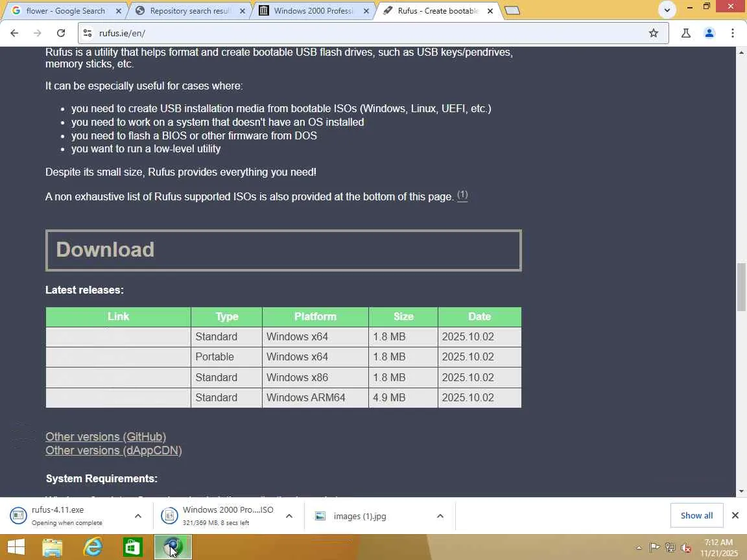Click the Windows 2000 Pro ISO download item

click(219, 516)
